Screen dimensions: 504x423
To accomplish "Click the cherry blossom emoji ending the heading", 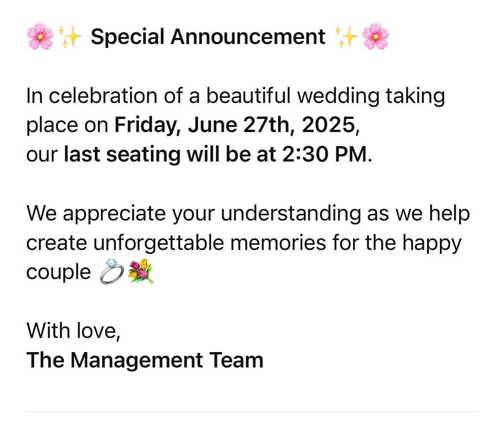I will [x=375, y=36].
